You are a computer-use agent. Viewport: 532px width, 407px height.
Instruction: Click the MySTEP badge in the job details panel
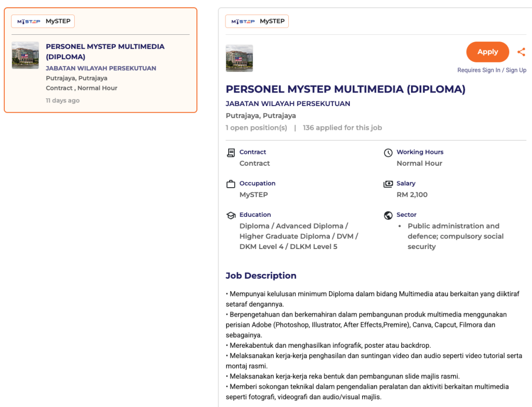point(257,21)
